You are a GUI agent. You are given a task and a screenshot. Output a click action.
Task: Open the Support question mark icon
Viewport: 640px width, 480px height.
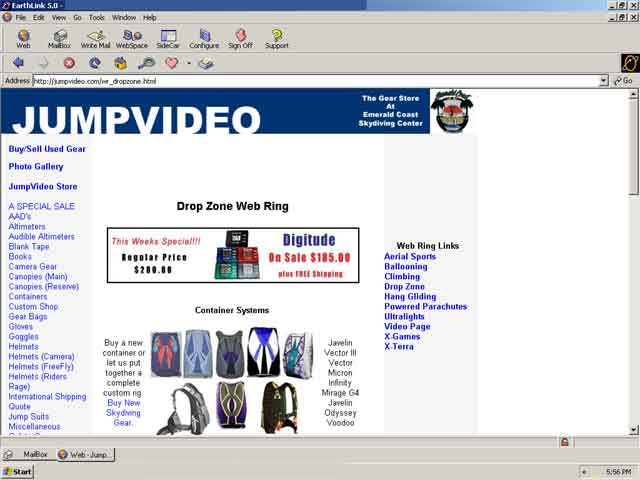[x=276, y=39]
